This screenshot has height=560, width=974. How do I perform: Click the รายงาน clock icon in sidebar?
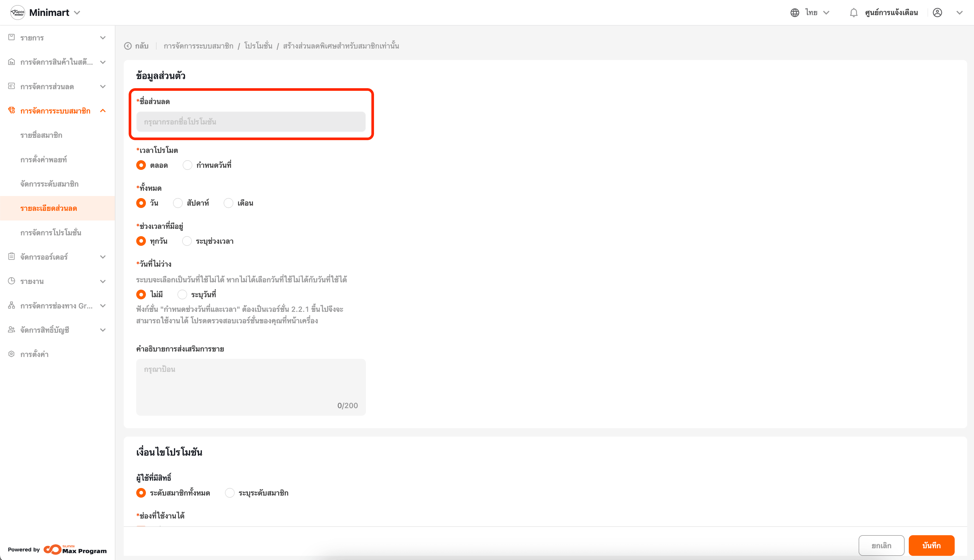(11, 281)
